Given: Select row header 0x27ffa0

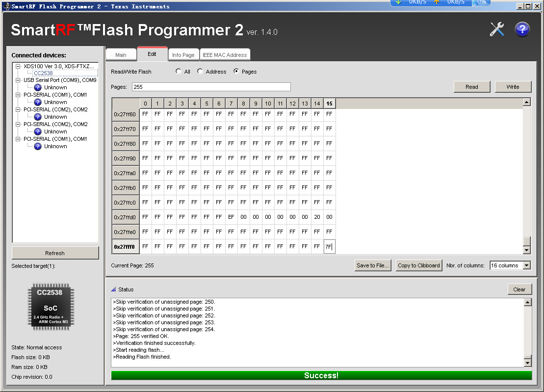Looking at the screenshot, I should 126,173.
